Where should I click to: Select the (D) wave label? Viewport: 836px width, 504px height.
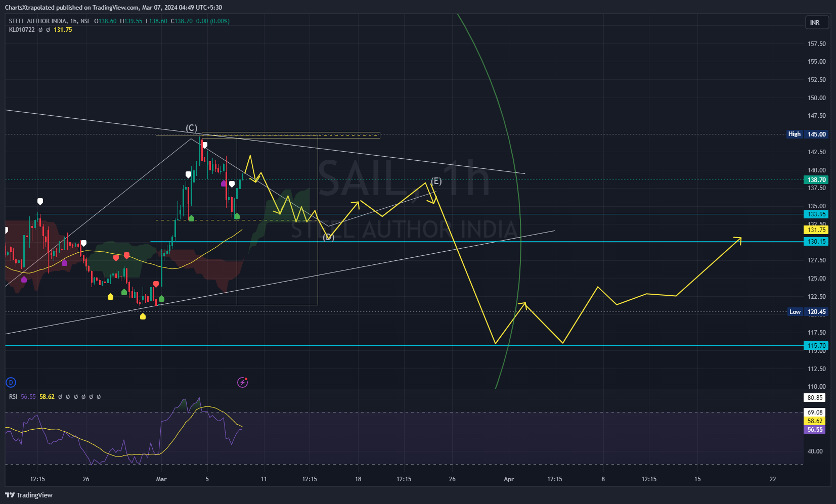pos(329,237)
